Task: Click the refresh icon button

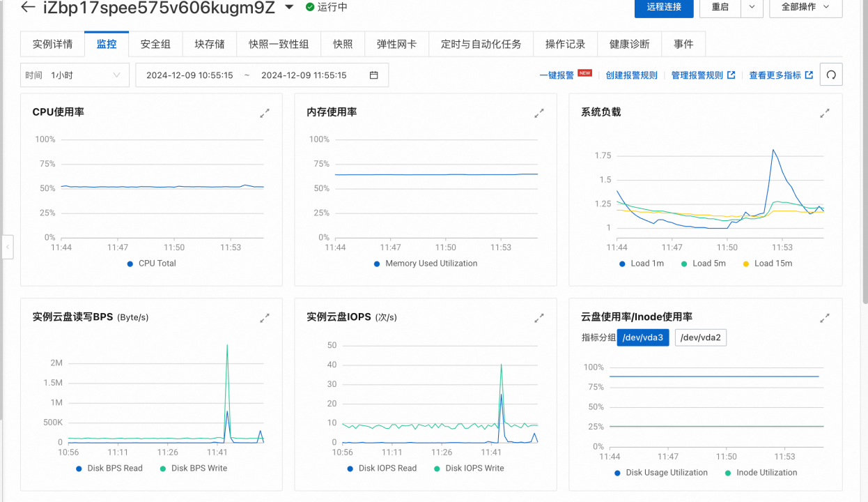Action: (x=831, y=75)
